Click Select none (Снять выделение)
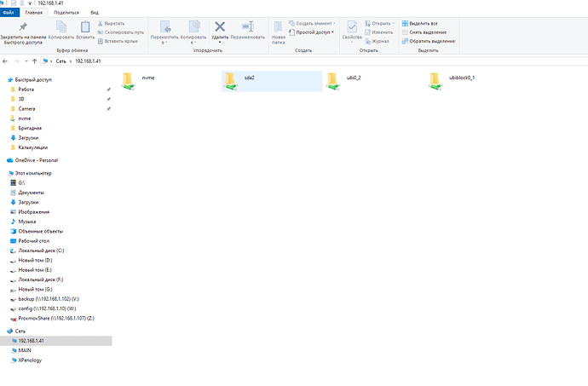The width and height of the screenshot is (588, 386). 424,32
